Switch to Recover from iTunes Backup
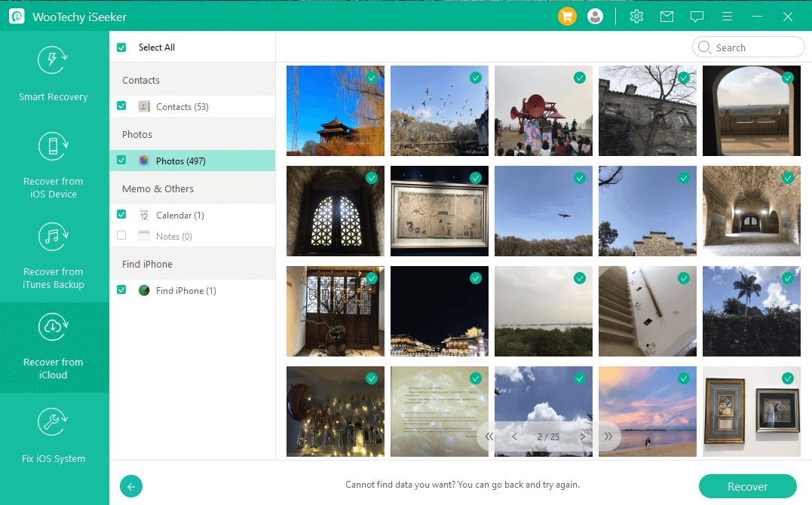812x505 pixels. coord(54,256)
